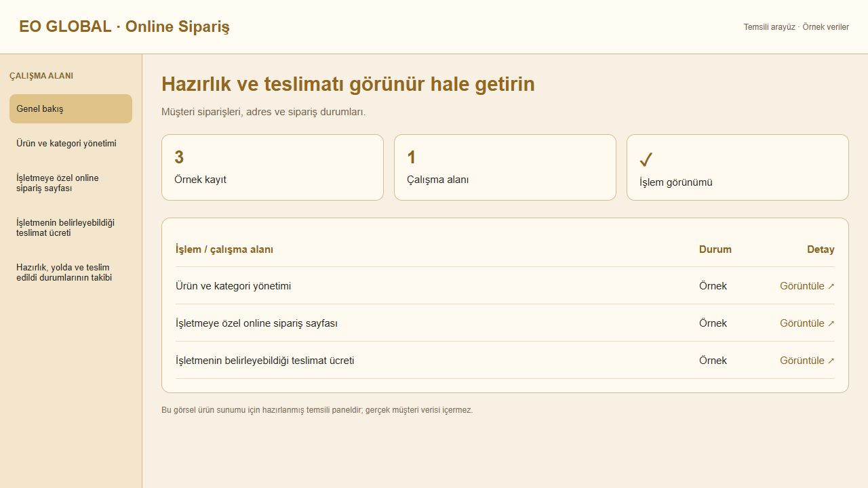Click the EO GLOBAL · Online Sipariş title
Viewport: 868px width, 488px height.
[124, 26]
